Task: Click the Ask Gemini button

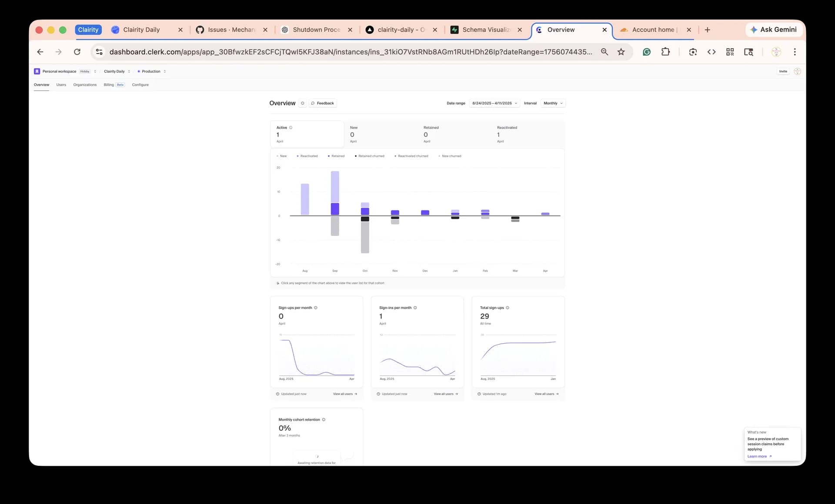Action: (774, 30)
